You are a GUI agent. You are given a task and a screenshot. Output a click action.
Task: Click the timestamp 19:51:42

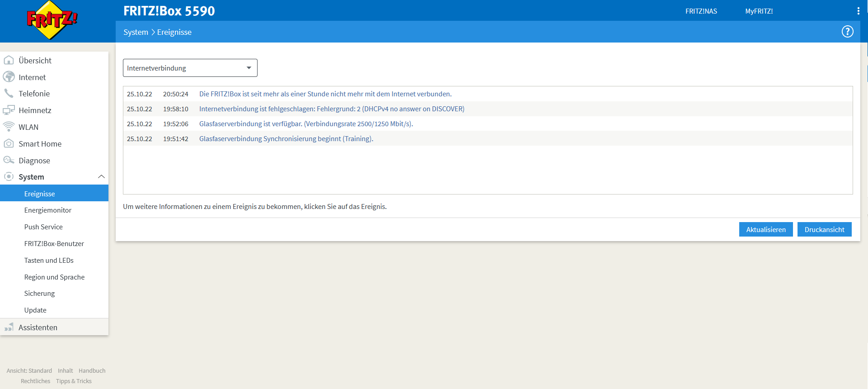[x=175, y=139]
